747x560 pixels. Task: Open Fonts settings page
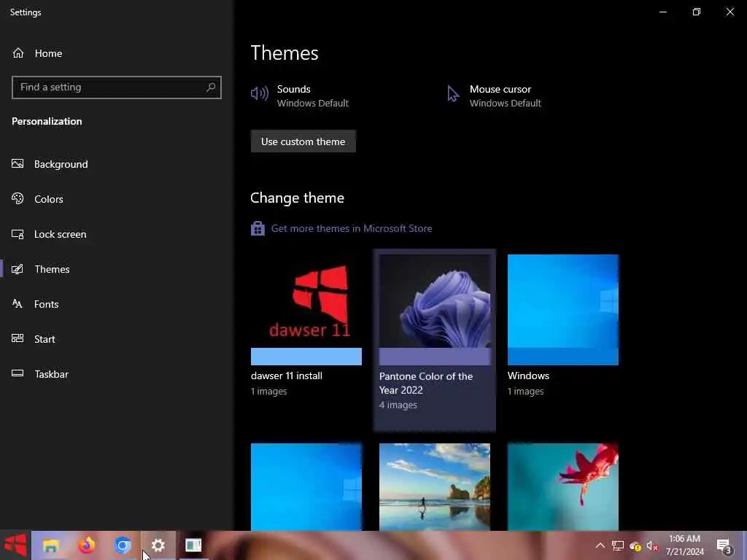(x=46, y=304)
